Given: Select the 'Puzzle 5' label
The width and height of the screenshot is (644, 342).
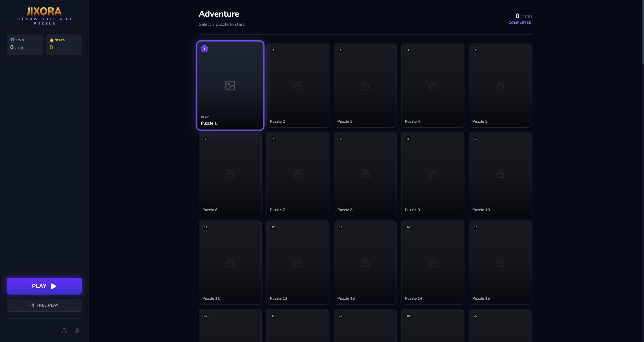Looking at the screenshot, I should tap(480, 121).
